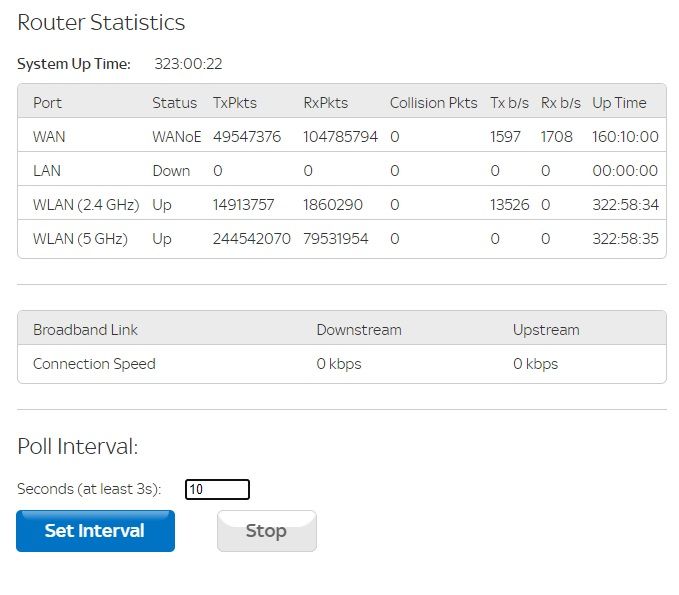Select the LAN row Down status
This screenshot has height=595, width=679.
pos(171,171)
